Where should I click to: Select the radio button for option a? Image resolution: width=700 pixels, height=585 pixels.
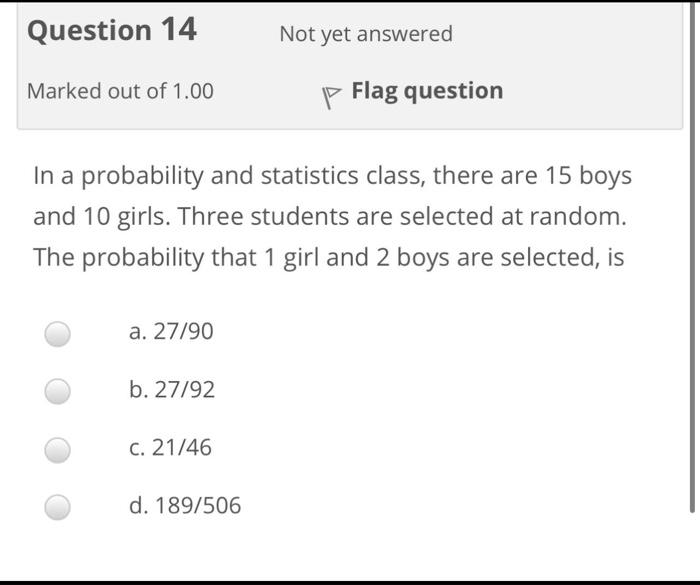(x=58, y=334)
